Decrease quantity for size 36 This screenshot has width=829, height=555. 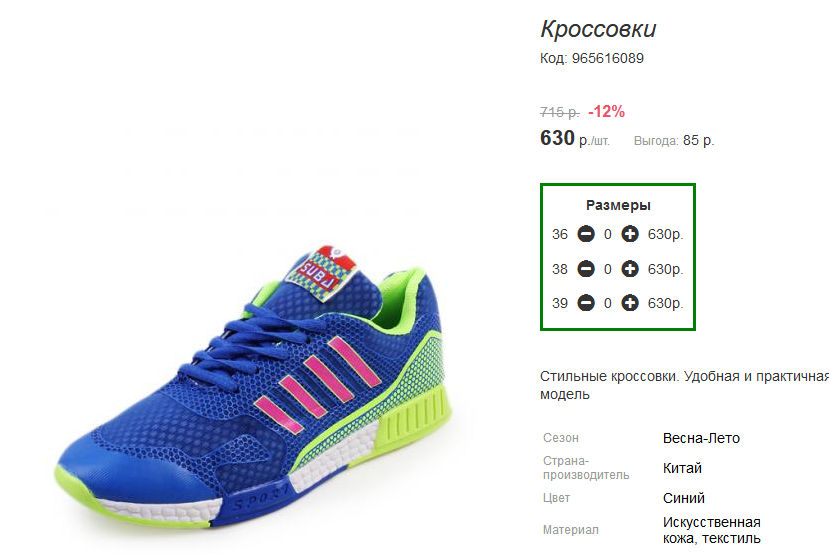click(586, 235)
